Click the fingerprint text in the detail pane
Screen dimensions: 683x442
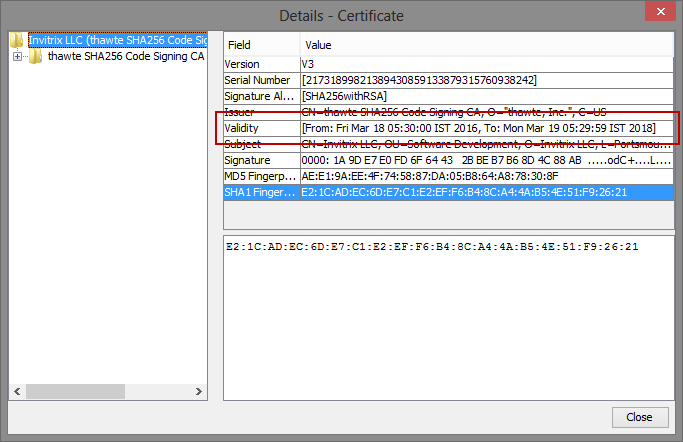coord(432,247)
